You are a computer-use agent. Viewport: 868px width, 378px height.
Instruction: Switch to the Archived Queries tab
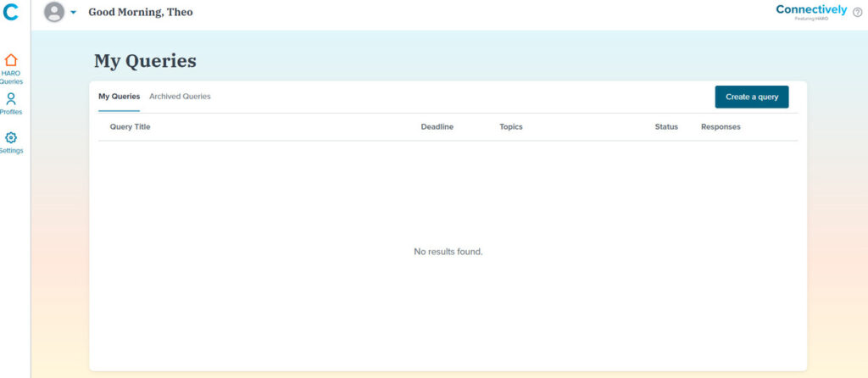point(180,97)
